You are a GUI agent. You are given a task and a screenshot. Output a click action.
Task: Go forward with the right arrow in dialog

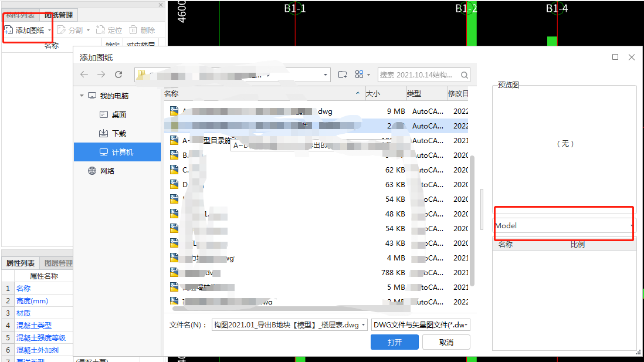101,75
